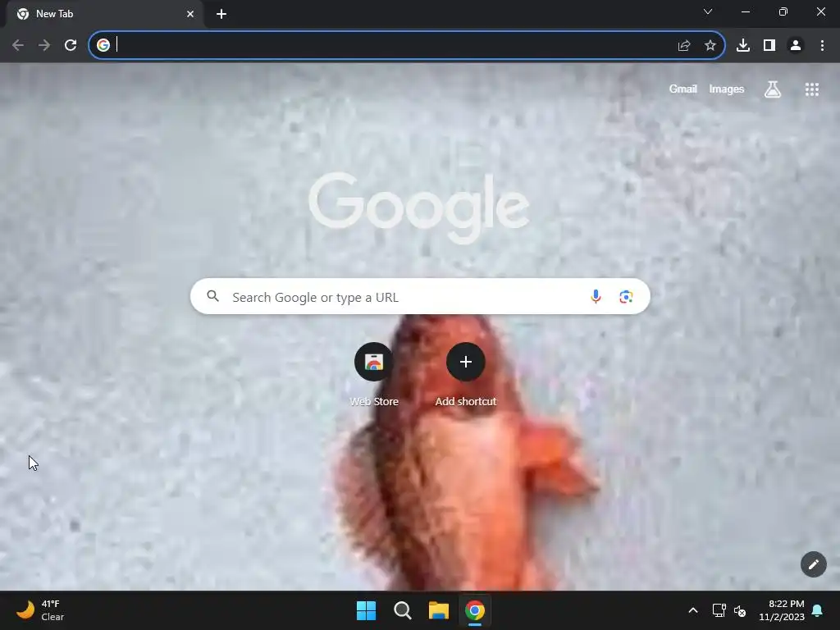This screenshot has width=840, height=630.
Task: Start voice search with the microphone
Action: (596, 296)
